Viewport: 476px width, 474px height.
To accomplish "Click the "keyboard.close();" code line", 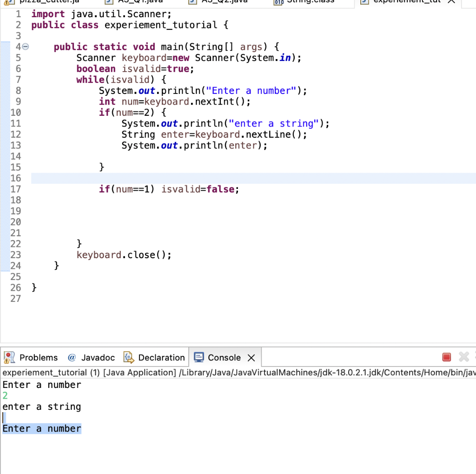I will (124, 254).
